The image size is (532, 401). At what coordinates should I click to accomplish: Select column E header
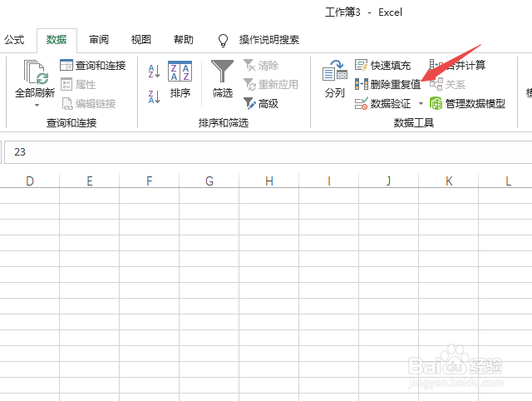tap(90, 181)
